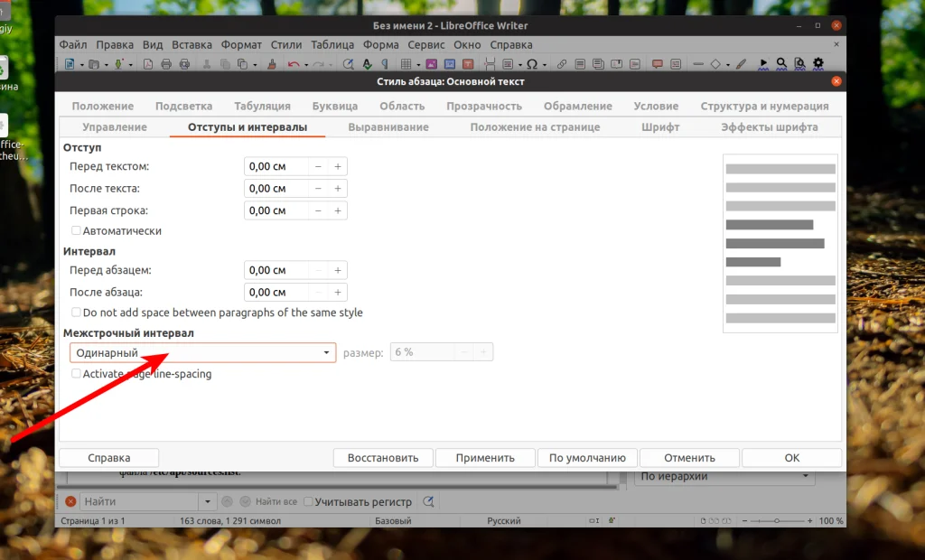Open dropdown arrow next to Undo icon
This screenshot has width=925, height=560.
(x=306, y=64)
